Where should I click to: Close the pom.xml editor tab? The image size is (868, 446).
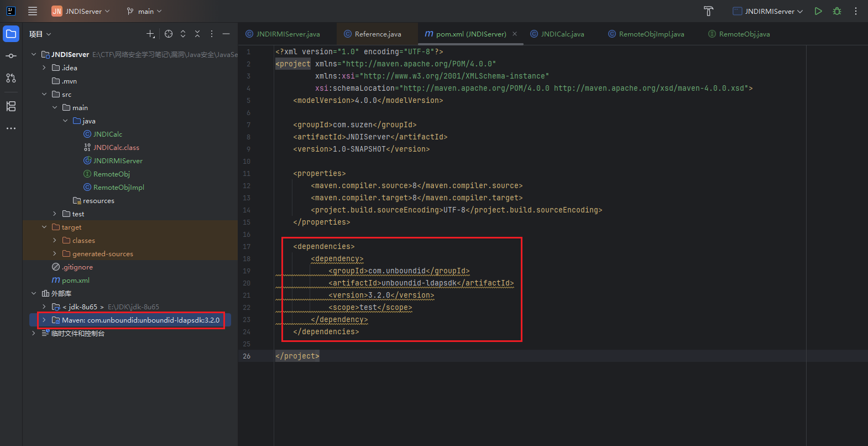[515, 34]
